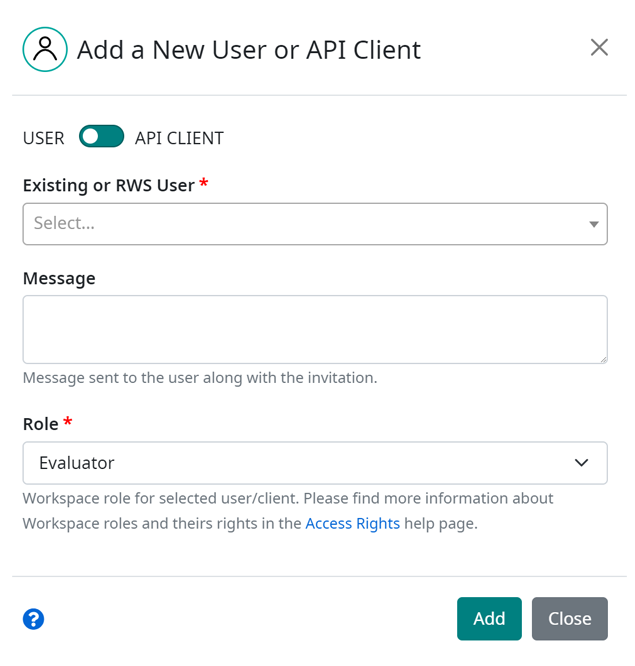
Task: Click the Message field label
Action: 59,279
